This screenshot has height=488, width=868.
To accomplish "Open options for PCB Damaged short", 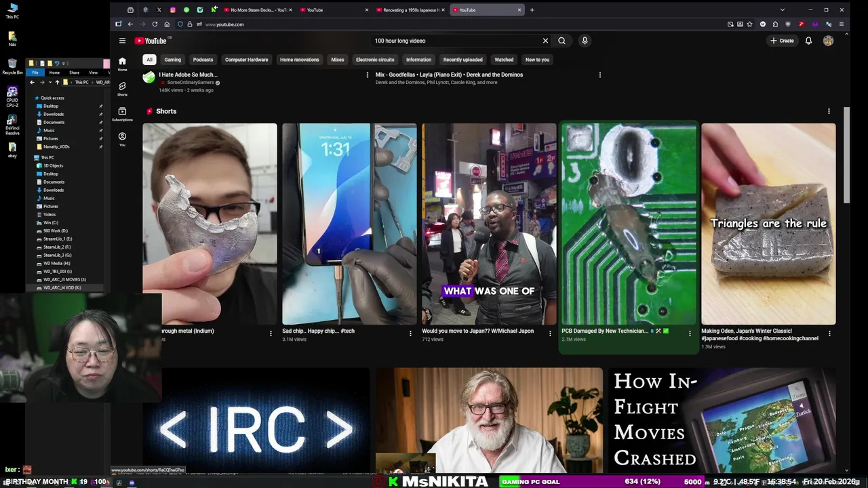I will 690,333.
